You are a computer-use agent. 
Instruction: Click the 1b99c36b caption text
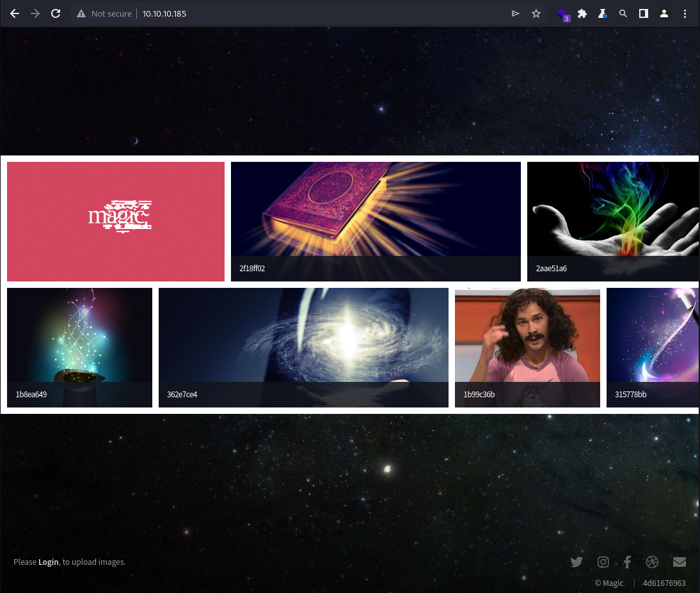click(x=479, y=395)
